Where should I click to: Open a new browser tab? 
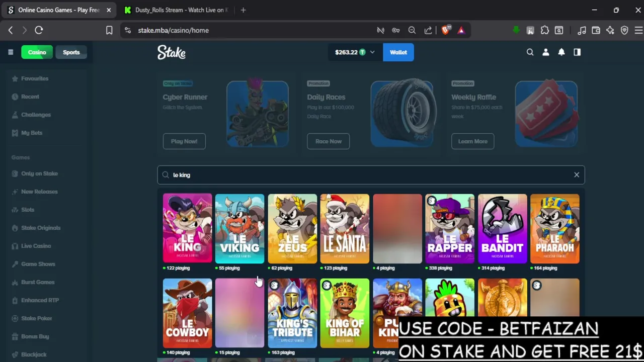click(243, 10)
